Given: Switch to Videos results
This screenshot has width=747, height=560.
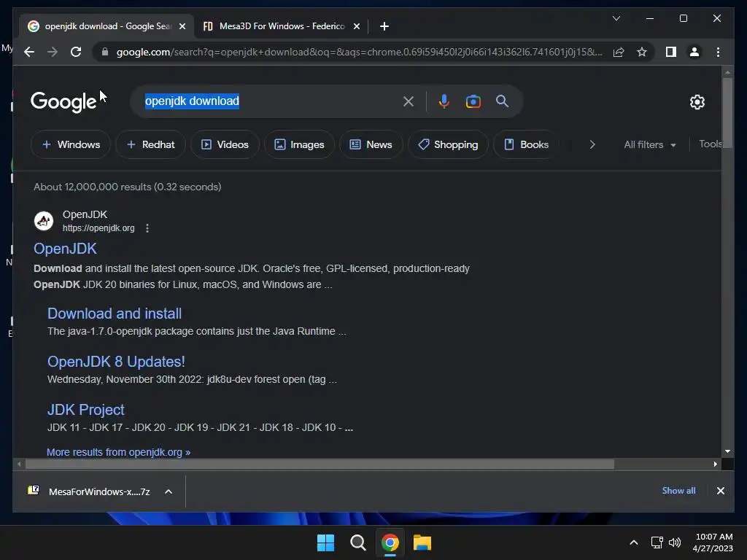Looking at the screenshot, I should [225, 144].
